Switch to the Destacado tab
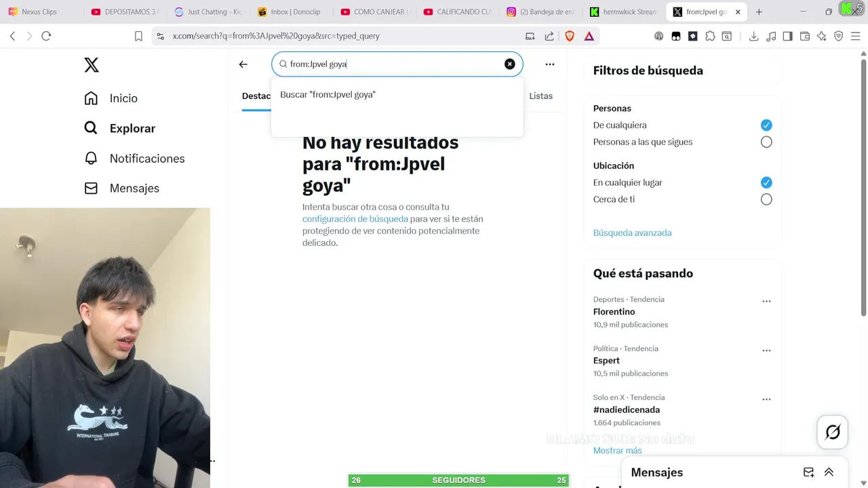This screenshot has height=488, width=868. pyautogui.click(x=256, y=96)
